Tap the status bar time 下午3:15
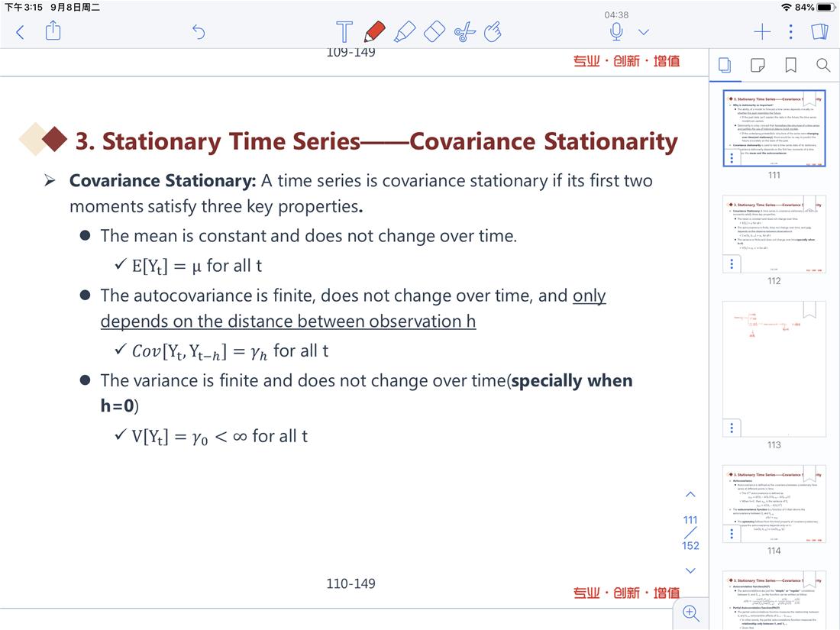The image size is (840, 630). [x=24, y=7]
